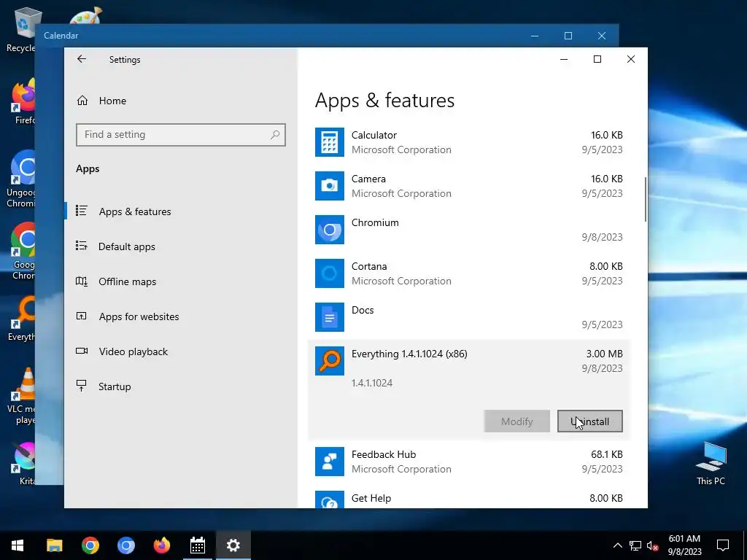Click the Startup sidebar icon

82,386
